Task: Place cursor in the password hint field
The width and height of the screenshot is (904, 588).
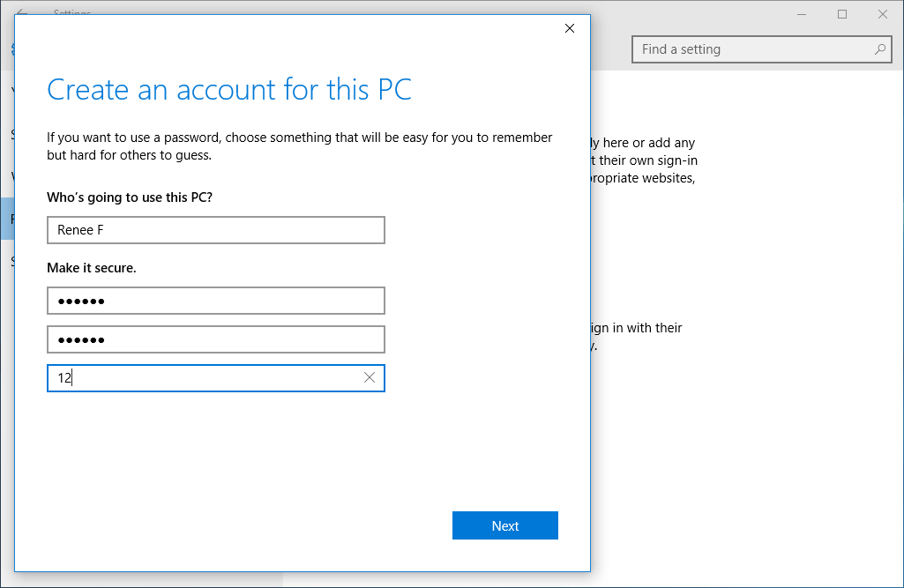Action: (176, 377)
